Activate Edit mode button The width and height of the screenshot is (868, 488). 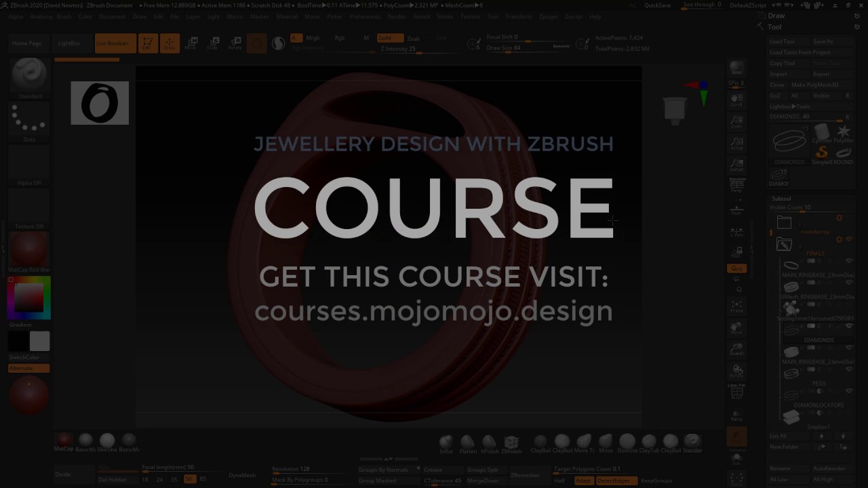[147, 43]
